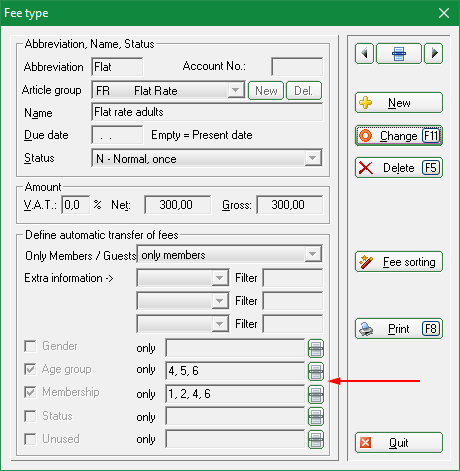Go to previous fee type record
Screen dimensions: 460x471
click(364, 53)
